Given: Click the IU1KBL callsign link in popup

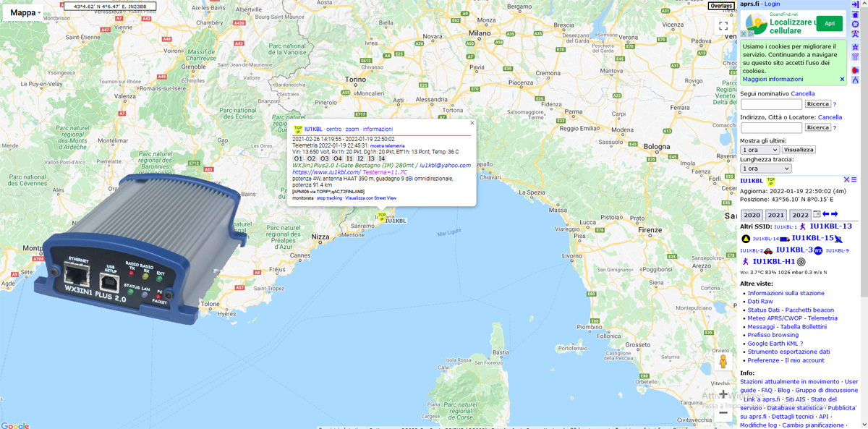Looking at the screenshot, I should [313, 129].
